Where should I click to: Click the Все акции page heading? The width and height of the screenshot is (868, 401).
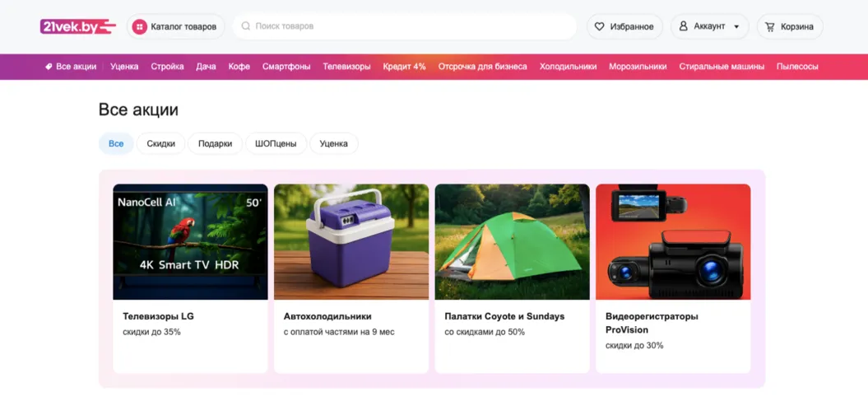tap(138, 110)
